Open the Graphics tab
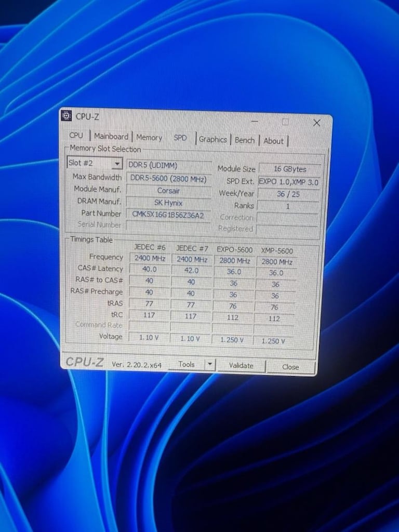Viewport: 399px width, 532px height. pos(212,139)
